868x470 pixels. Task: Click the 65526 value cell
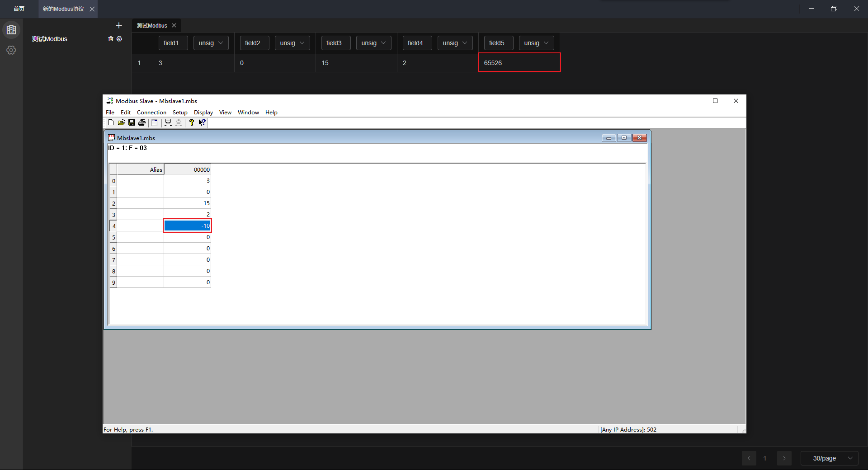[519, 62]
